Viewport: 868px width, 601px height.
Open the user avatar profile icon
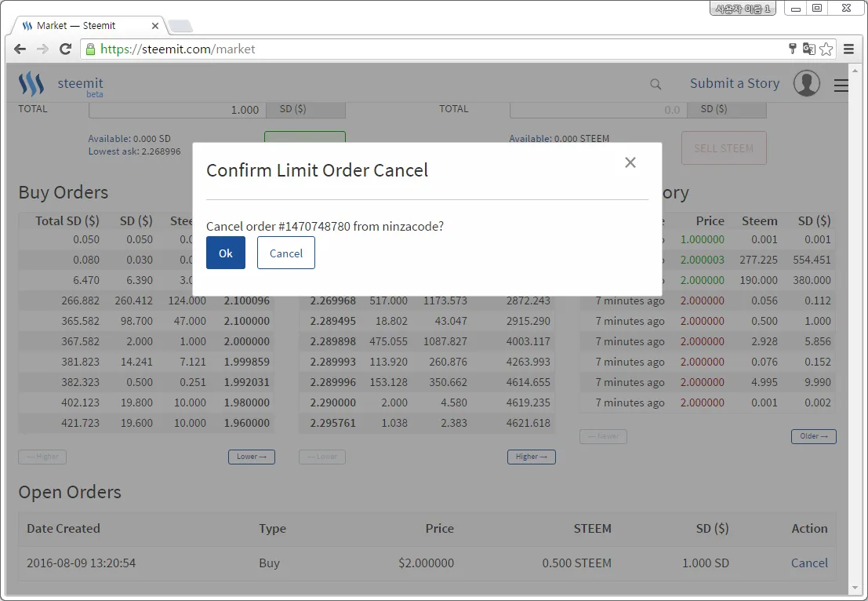tap(807, 83)
